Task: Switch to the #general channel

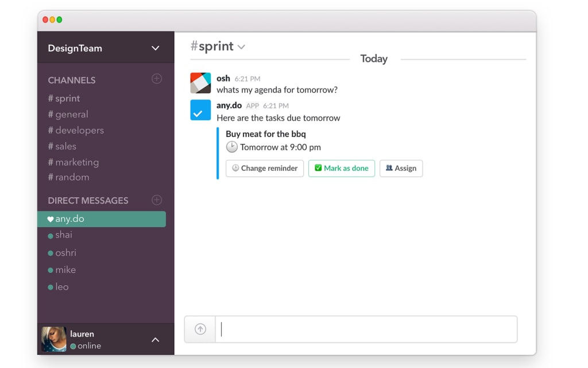Action: click(68, 114)
